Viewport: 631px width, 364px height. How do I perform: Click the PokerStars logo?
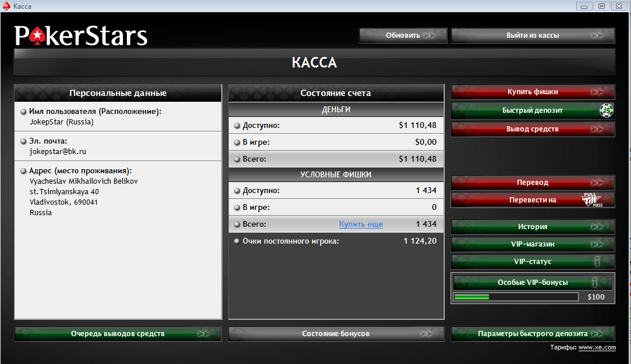coord(81,35)
